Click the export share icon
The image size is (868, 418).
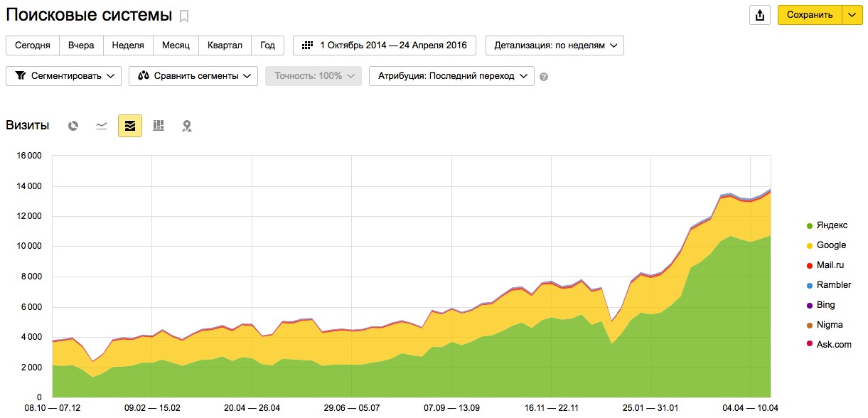(x=760, y=15)
